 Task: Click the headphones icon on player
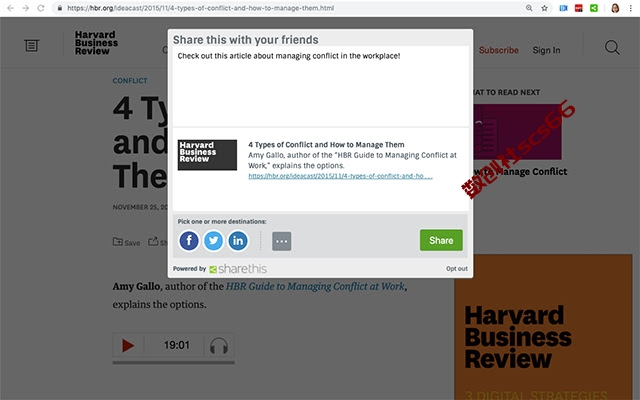[x=219, y=346]
